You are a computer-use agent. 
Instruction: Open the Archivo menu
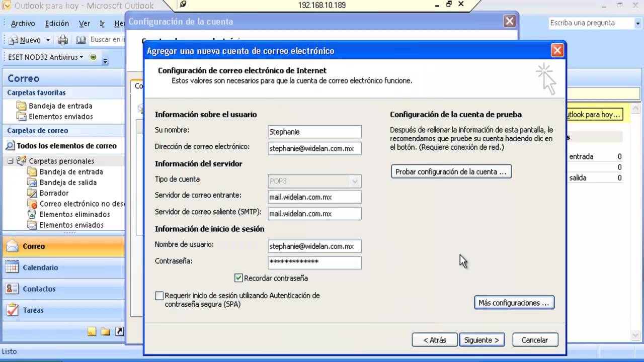coord(23,23)
